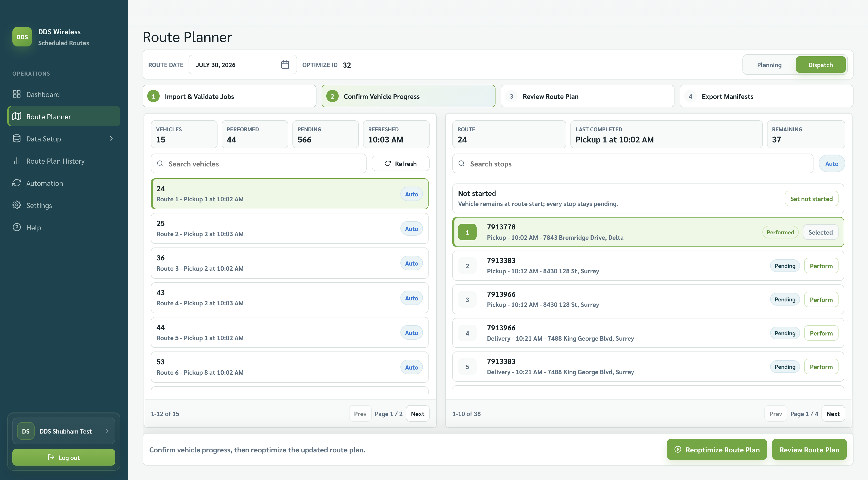Image resolution: width=868 pixels, height=480 pixels.
Task: Toggle Auto for vehicle 44
Action: pos(412,333)
